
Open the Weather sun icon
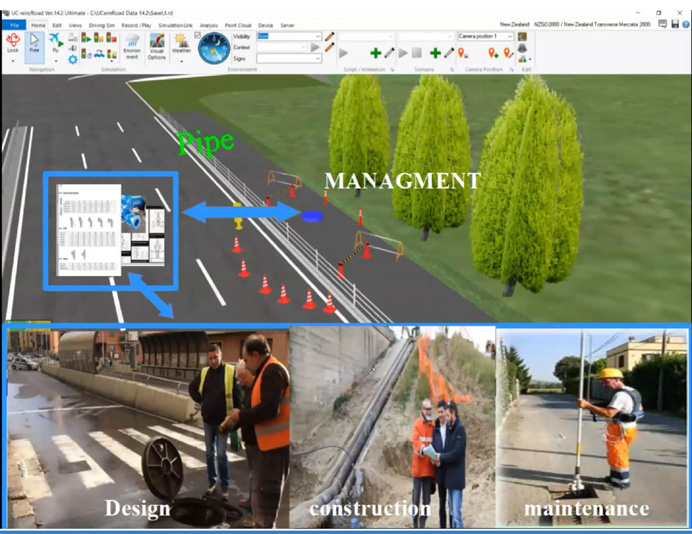click(x=181, y=41)
